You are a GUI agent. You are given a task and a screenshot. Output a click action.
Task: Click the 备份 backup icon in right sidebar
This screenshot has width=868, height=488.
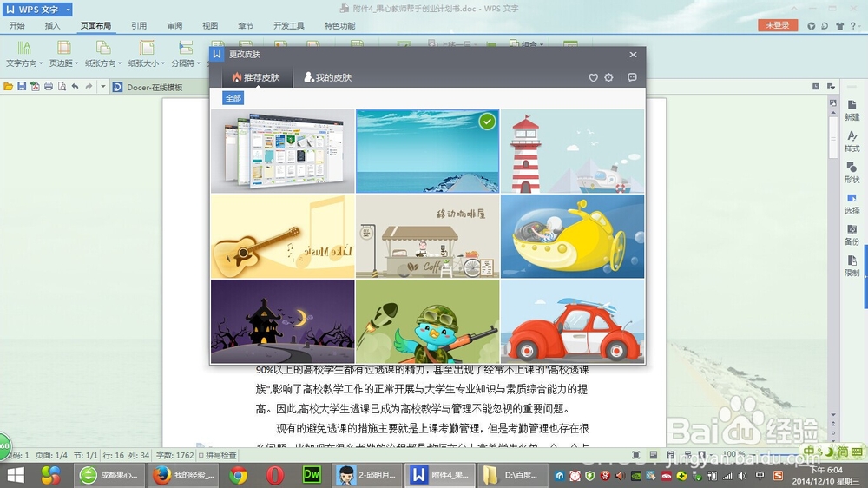point(852,234)
